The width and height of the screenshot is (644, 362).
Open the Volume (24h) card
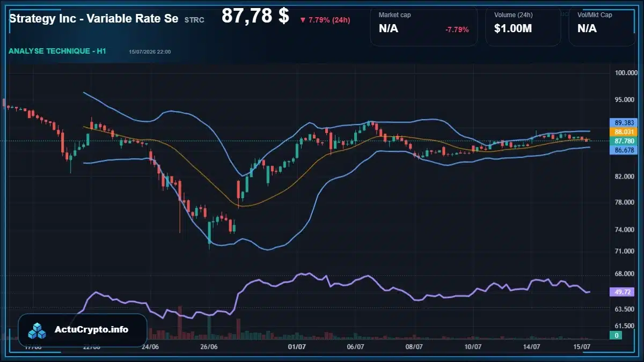click(x=523, y=26)
